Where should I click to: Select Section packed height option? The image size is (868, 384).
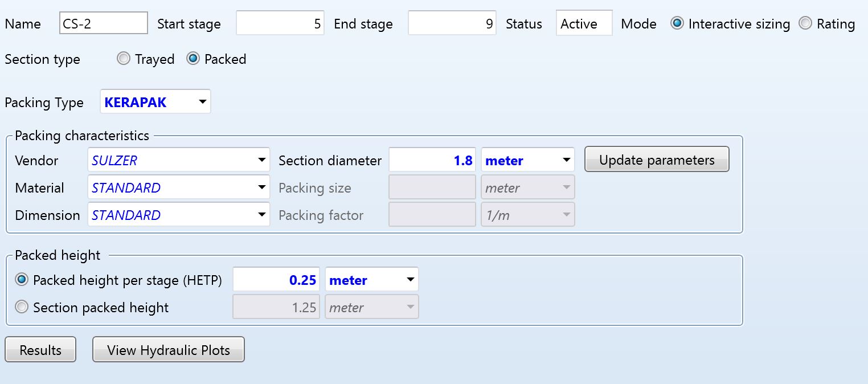tap(22, 307)
